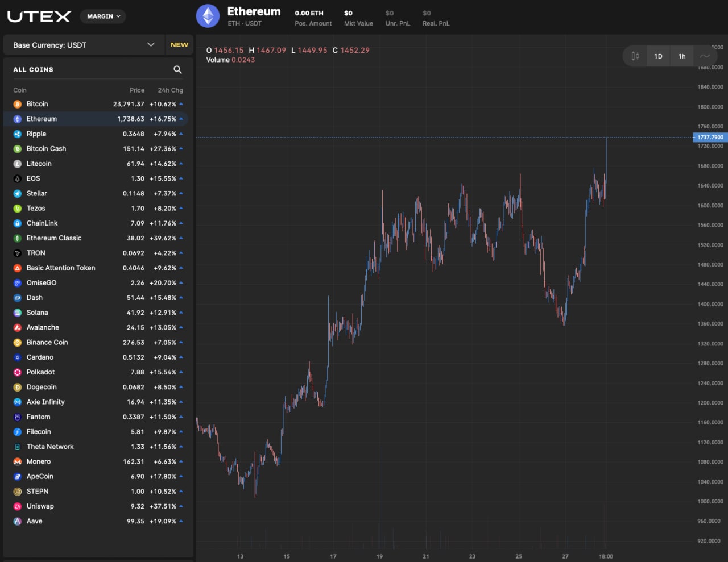Viewport: 728px width, 562px height.
Task: Click the Ethereum Classic coin icon
Action: 18,238
